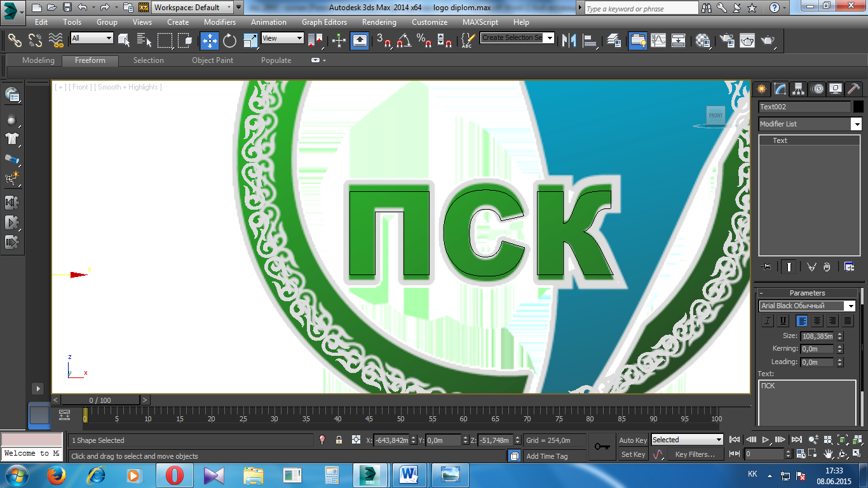Open the Selected key mode dropdown

click(687, 440)
